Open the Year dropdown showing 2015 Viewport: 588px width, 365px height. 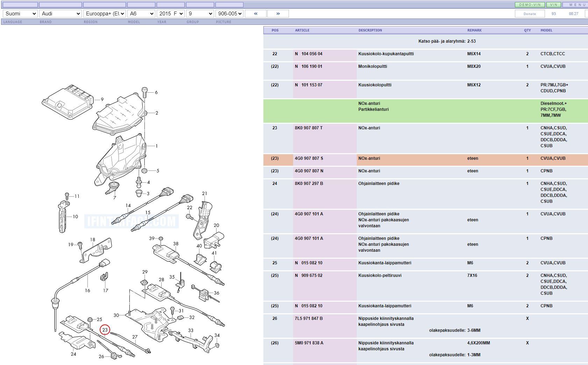tap(170, 14)
